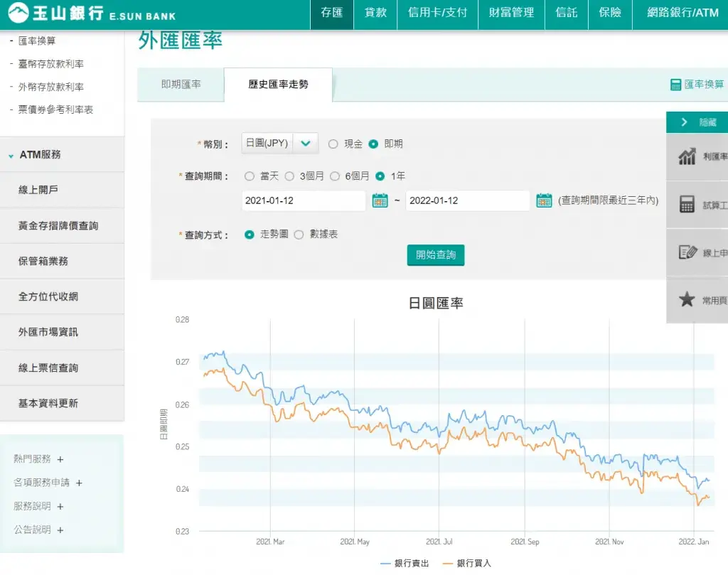Open the 存匯 top menu
Viewport: 728px width, 575px height.
(x=331, y=13)
